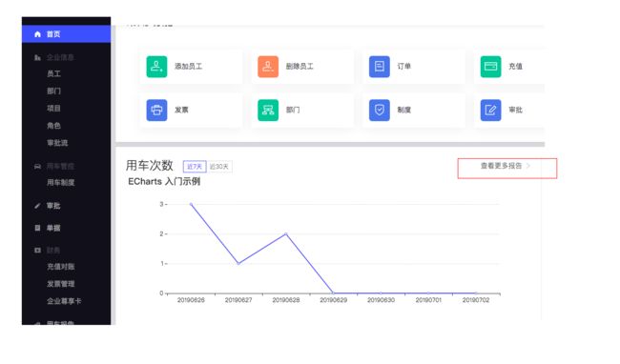Click the 查看更多报告 link
The height and width of the screenshot is (364, 620).
click(x=501, y=166)
